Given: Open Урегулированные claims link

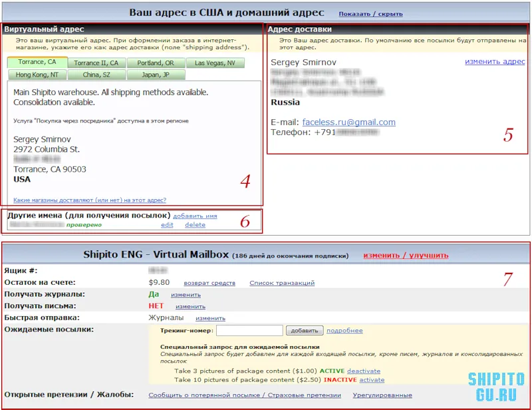Looking at the screenshot, I should (382, 395).
